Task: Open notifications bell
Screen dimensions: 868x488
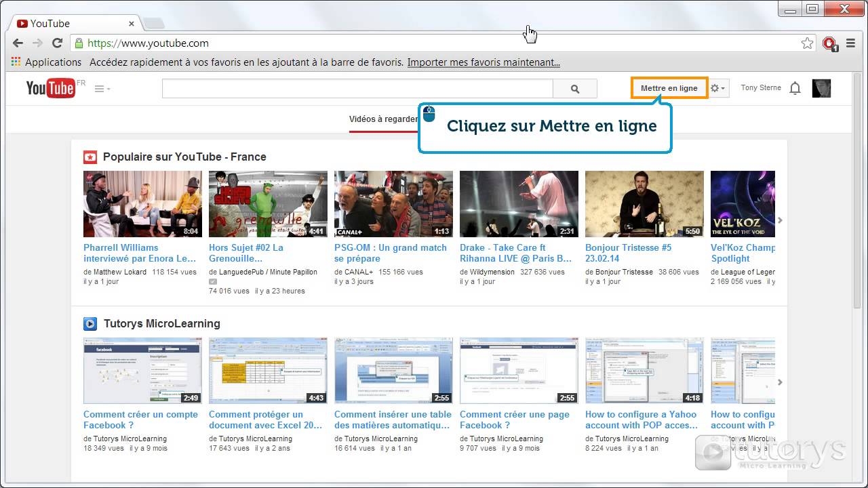Action: (795, 88)
